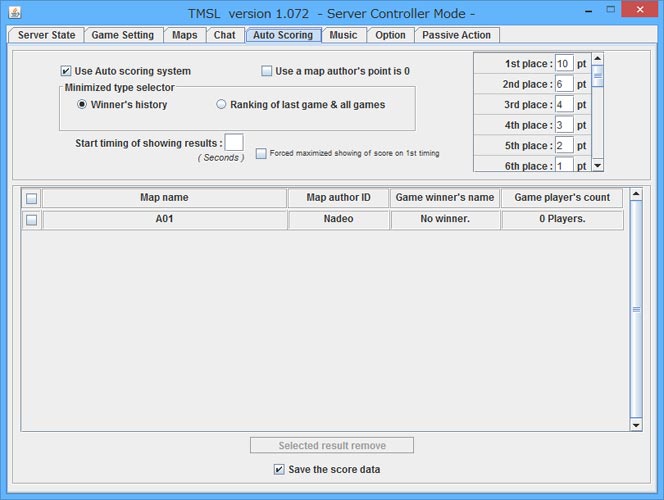Open the Option tab
Viewport: 664px width, 500px height.
click(390, 35)
